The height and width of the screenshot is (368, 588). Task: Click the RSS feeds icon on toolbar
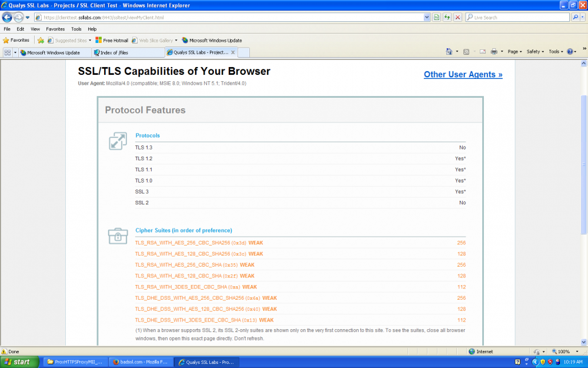click(466, 51)
